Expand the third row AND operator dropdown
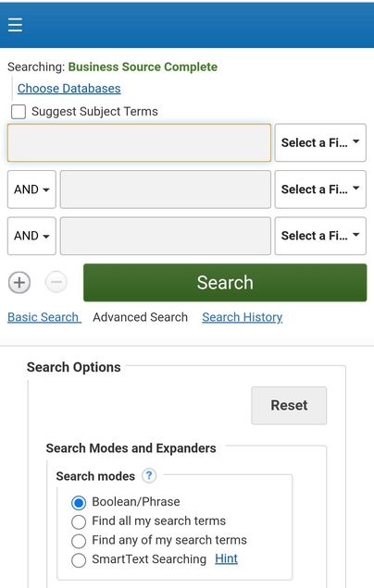 coord(31,236)
